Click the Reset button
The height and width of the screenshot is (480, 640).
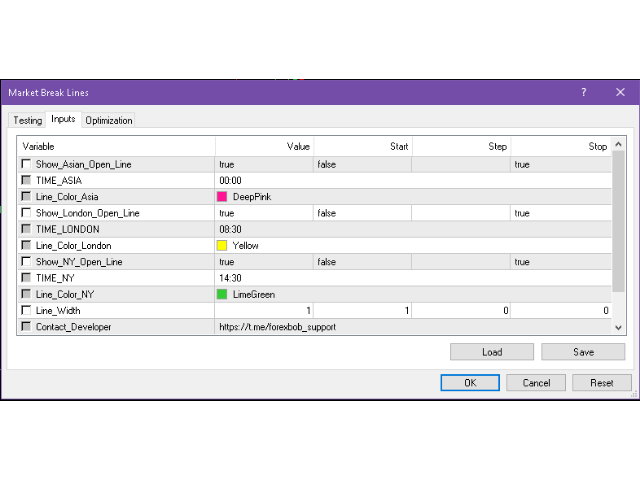(x=602, y=383)
